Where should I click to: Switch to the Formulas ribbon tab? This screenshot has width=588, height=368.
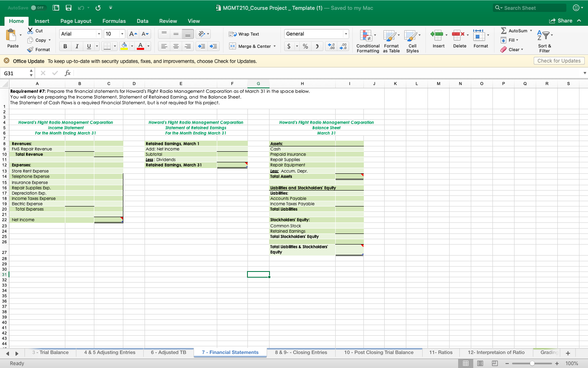(x=114, y=21)
